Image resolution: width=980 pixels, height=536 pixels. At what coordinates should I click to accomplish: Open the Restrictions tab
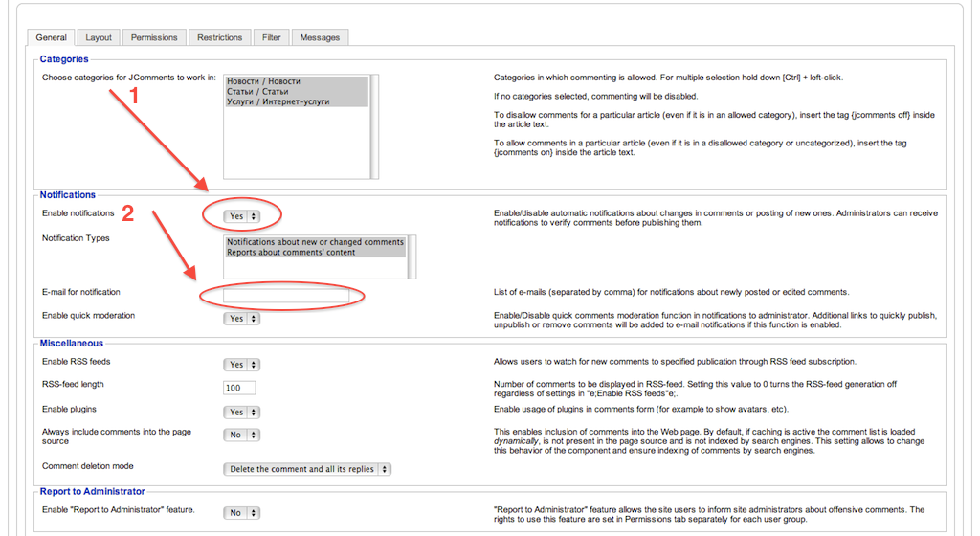[x=220, y=37]
